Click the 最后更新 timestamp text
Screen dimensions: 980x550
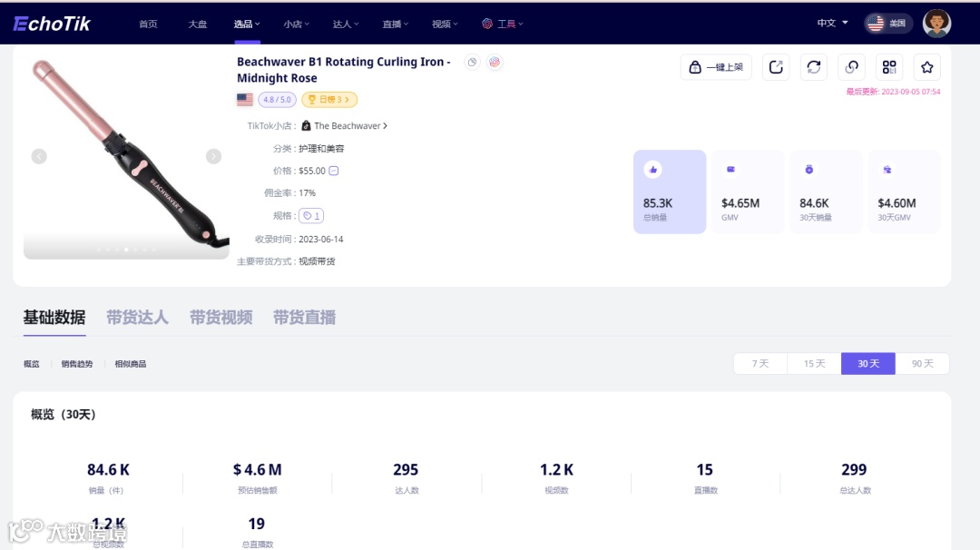893,92
